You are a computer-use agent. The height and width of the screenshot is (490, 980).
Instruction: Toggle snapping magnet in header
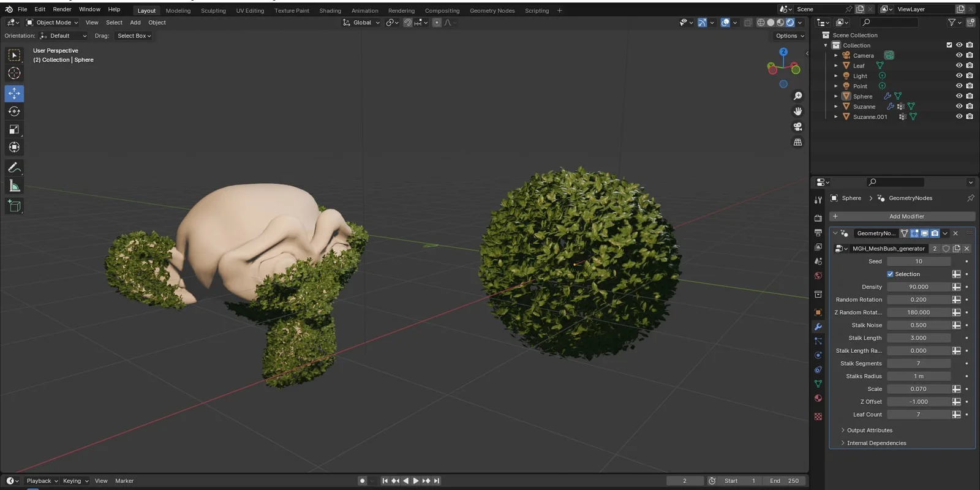coord(407,23)
